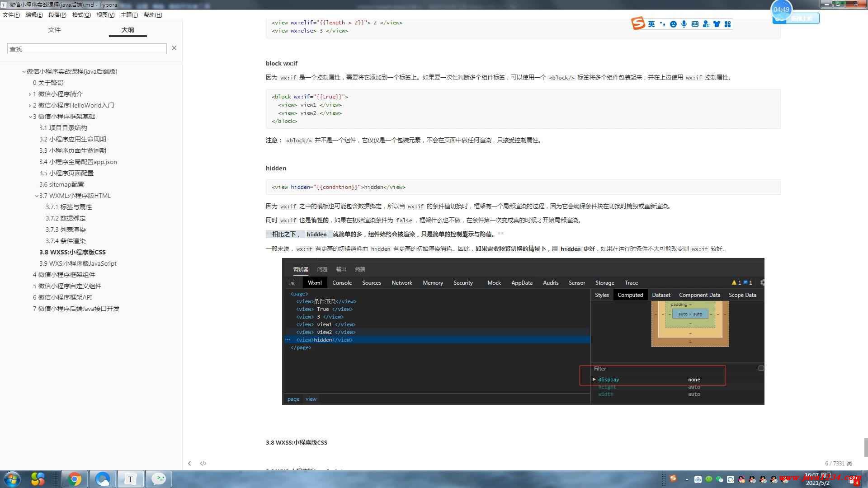Viewport: 868px width, 488px height.
Task: Toggle source code mode icon
Action: (x=203, y=463)
